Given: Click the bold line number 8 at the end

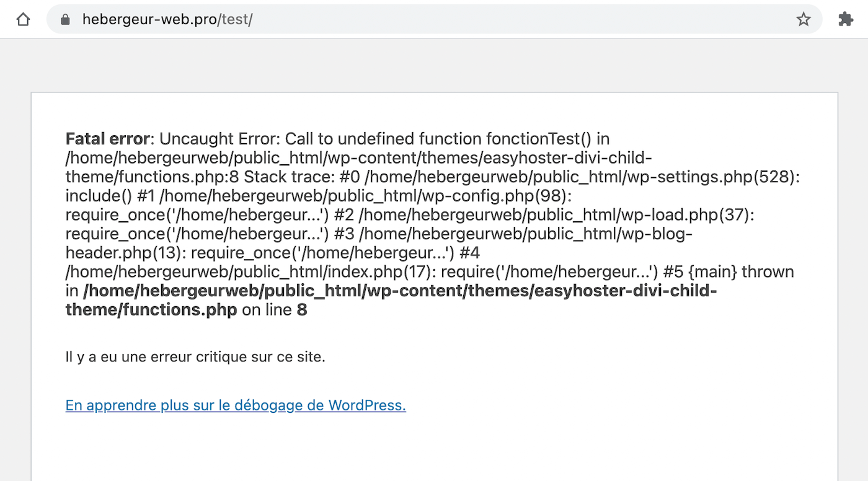Looking at the screenshot, I should click(302, 310).
